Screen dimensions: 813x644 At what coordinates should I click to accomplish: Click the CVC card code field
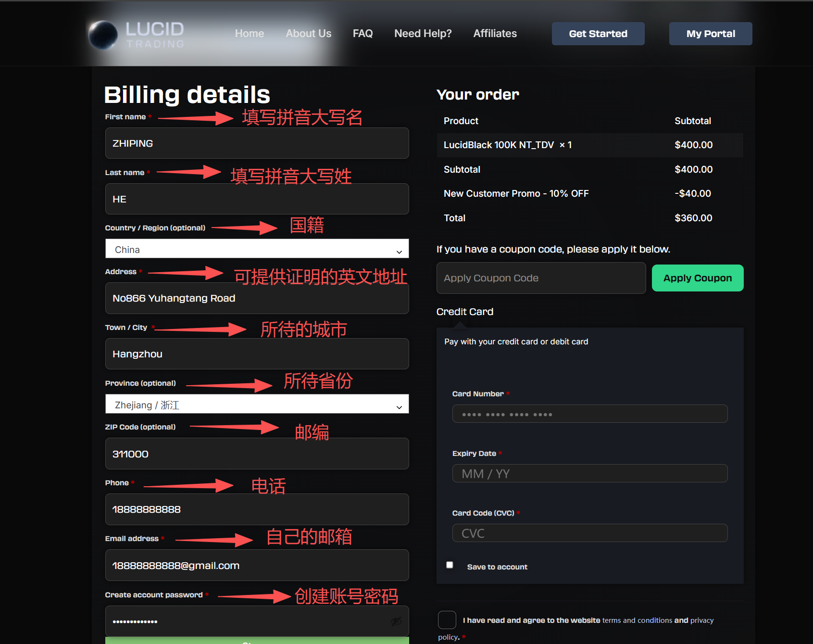589,533
